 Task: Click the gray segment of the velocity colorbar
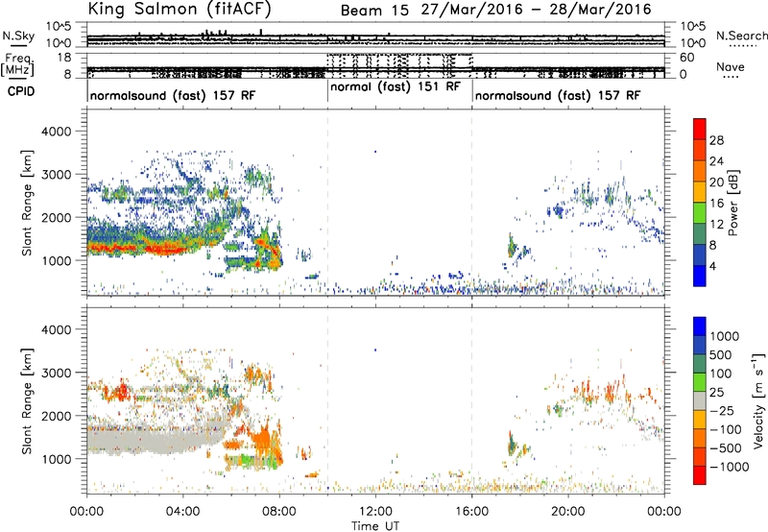click(700, 400)
